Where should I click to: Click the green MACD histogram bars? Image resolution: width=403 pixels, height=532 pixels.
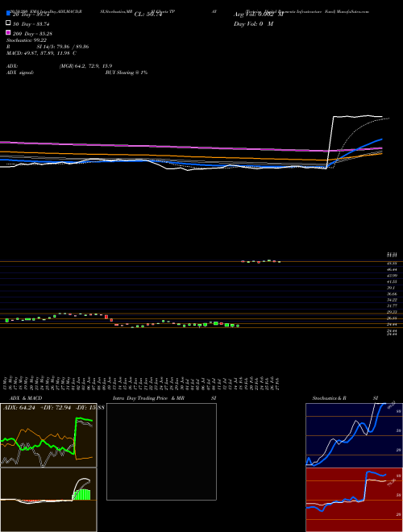click(x=81, y=495)
